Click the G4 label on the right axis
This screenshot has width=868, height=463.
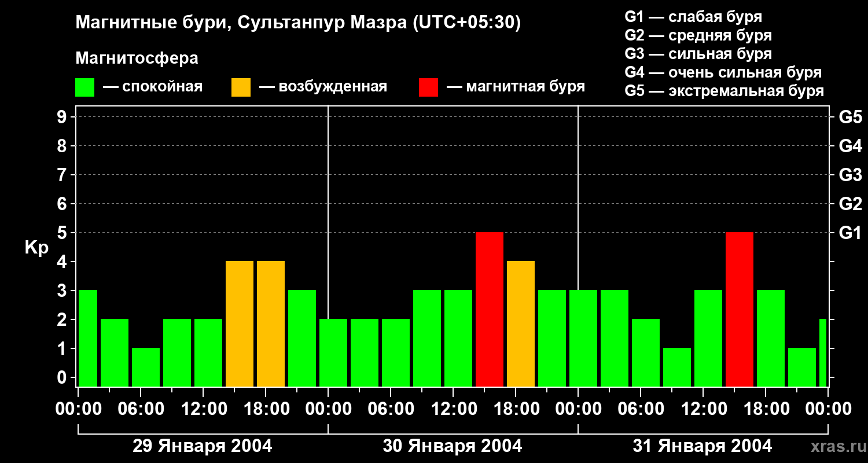850,146
